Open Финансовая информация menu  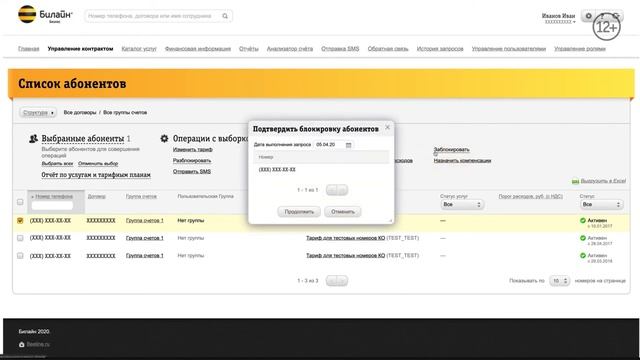198,49
